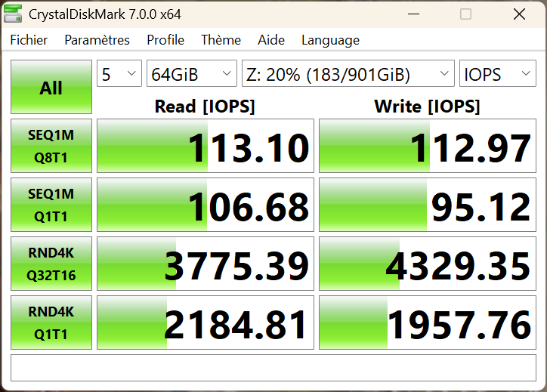Open the Fichier menu

[x=29, y=40]
